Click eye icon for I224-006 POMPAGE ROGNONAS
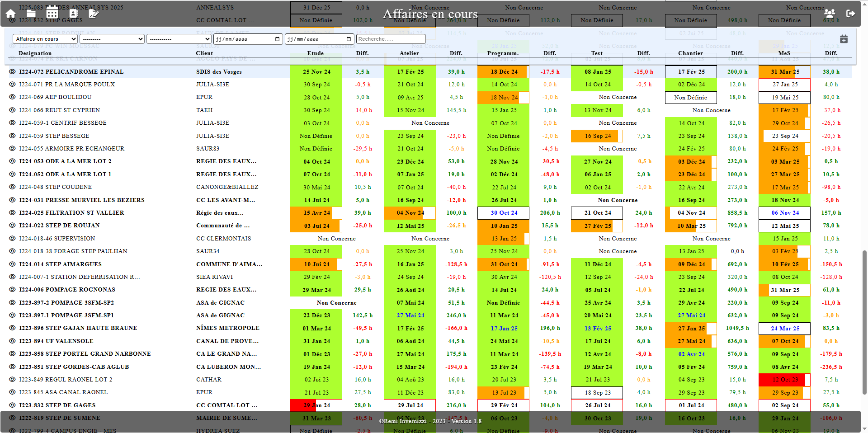 (x=12, y=289)
